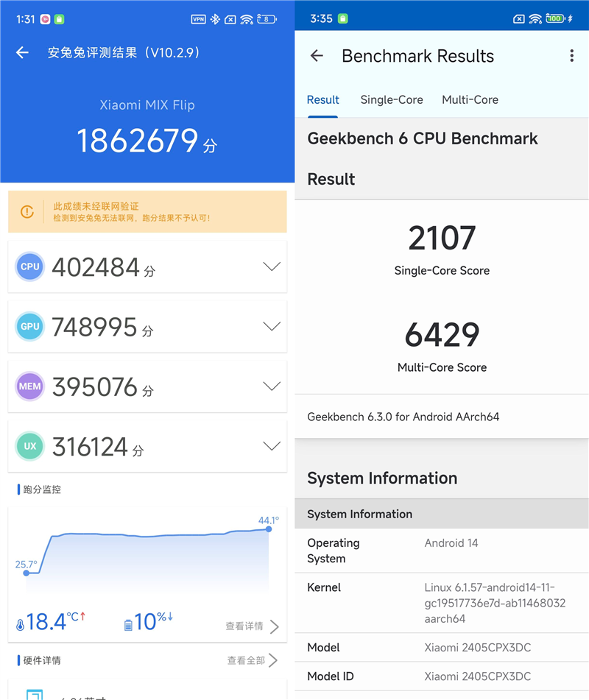Tap the VPN status icon in left status bar
Viewport: 589px width, 700px height.
[198, 19]
